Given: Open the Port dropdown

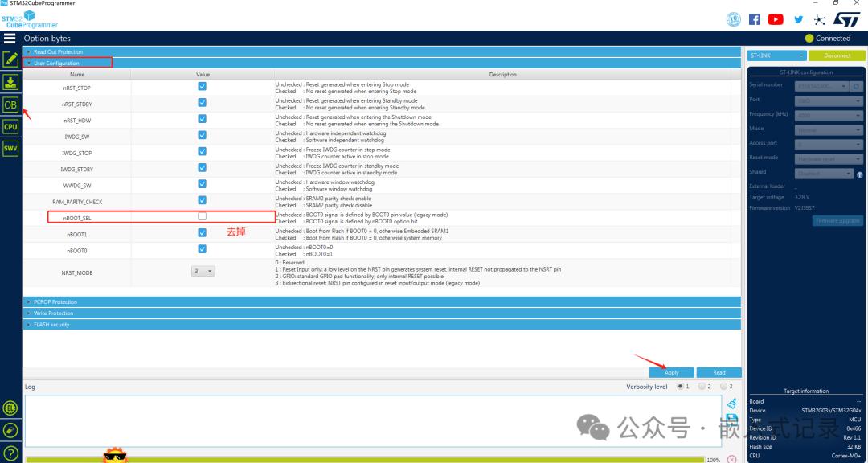Looking at the screenshot, I should click(x=829, y=100).
